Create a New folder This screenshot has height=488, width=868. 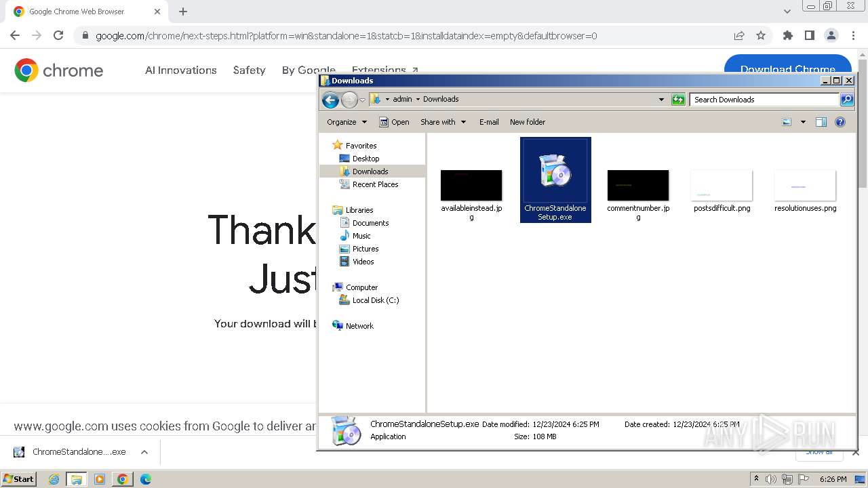pyautogui.click(x=528, y=122)
